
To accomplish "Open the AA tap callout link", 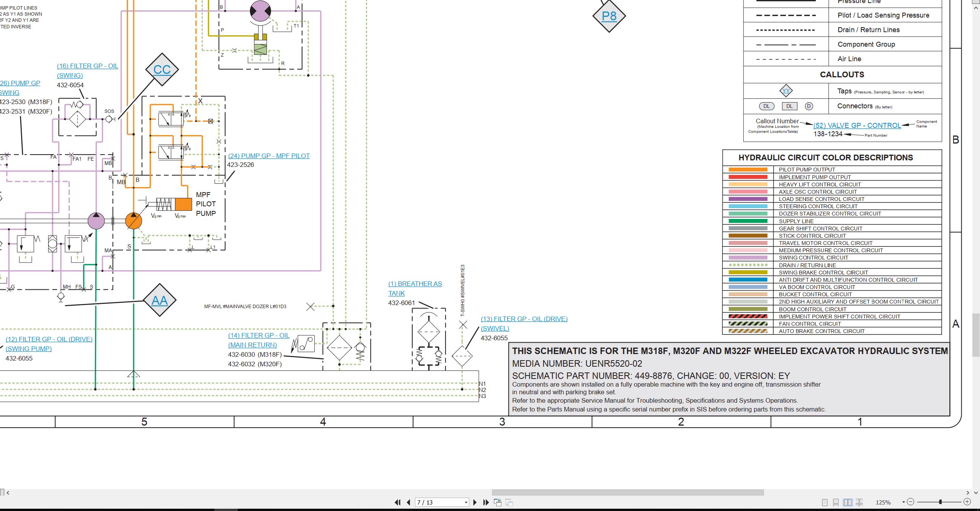I will tap(160, 300).
